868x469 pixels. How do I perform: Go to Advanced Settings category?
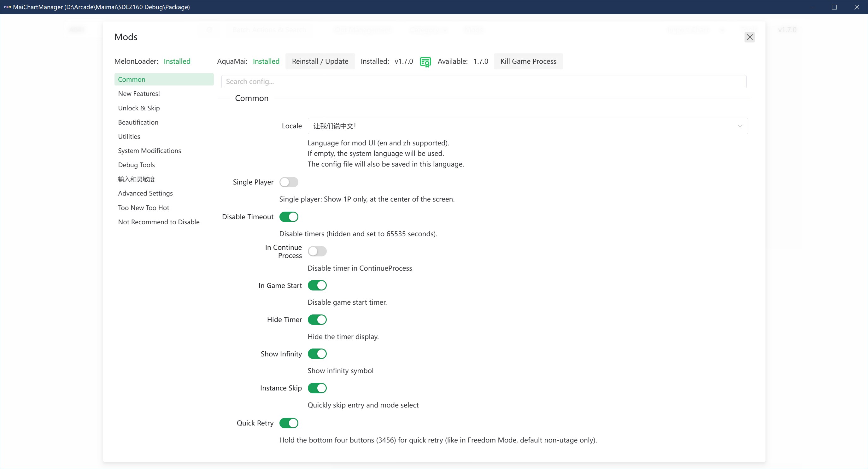click(x=164, y=193)
